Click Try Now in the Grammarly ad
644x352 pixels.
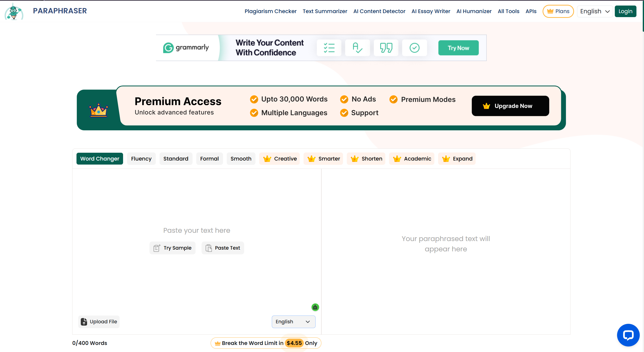[x=458, y=48]
